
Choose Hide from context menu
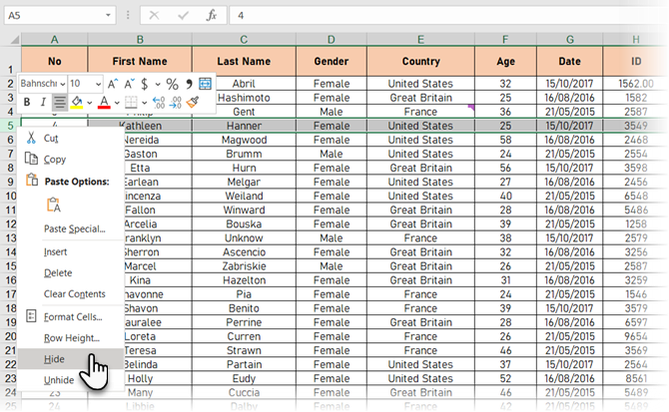point(71,359)
